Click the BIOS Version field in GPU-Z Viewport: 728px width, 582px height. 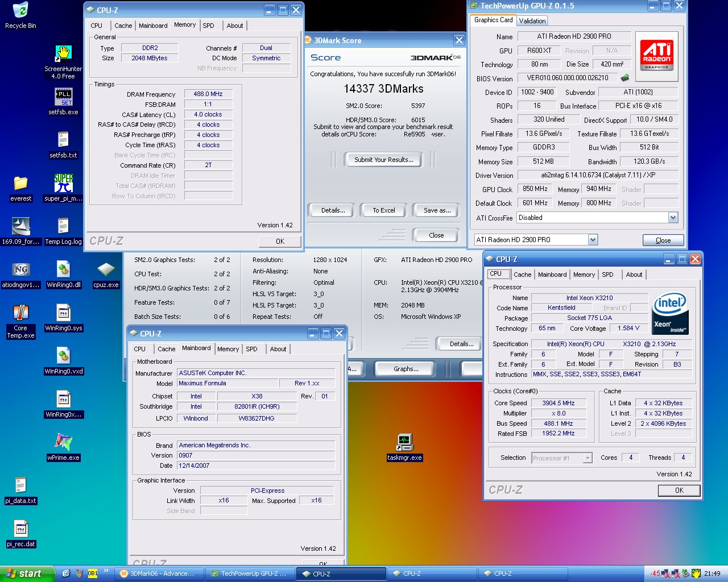coord(568,78)
